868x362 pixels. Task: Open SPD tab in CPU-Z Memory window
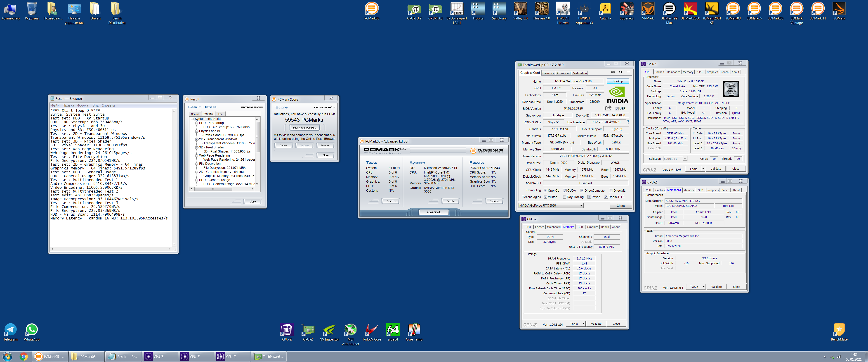click(580, 227)
